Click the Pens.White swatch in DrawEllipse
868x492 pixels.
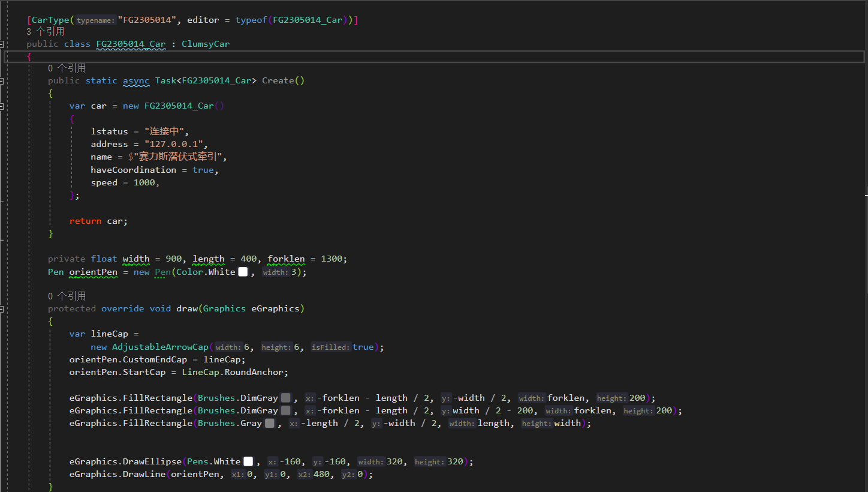(x=248, y=462)
